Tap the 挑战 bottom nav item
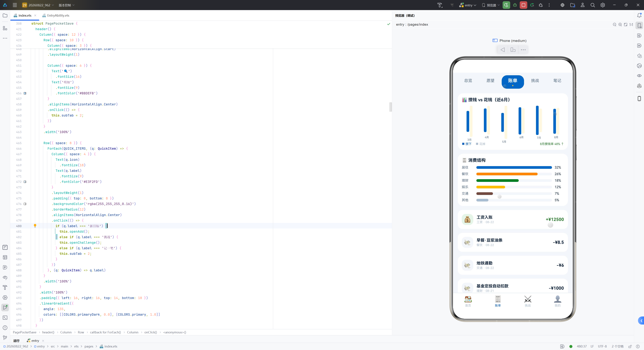The height and width of the screenshot is (350, 644). click(x=527, y=301)
